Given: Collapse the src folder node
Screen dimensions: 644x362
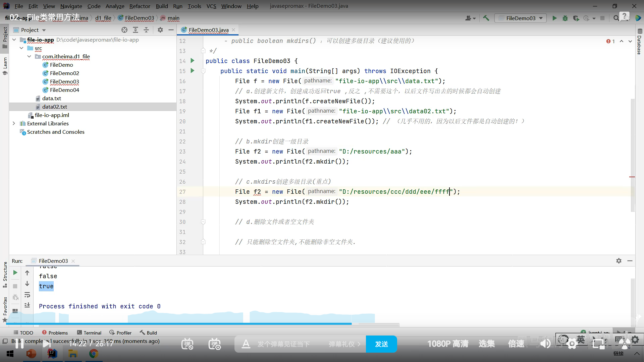Looking at the screenshot, I should pos(21,48).
